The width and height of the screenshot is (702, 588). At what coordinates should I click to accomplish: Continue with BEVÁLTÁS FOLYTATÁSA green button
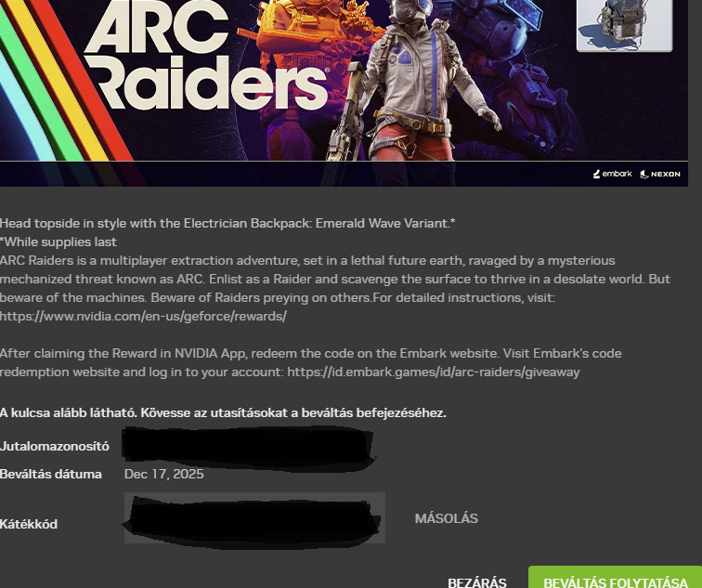[x=615, y=578]
